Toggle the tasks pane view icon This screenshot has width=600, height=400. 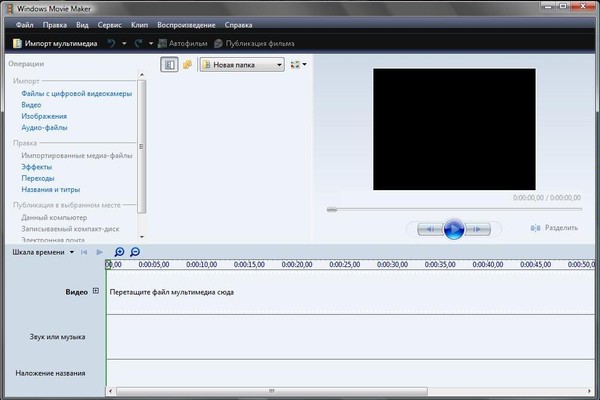coord(169,65)
